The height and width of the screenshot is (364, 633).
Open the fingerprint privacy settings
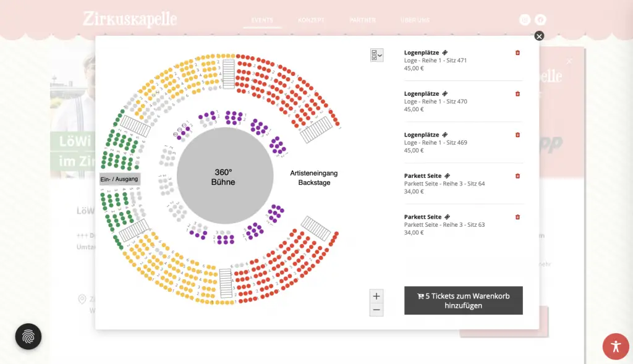pos(28,337)
